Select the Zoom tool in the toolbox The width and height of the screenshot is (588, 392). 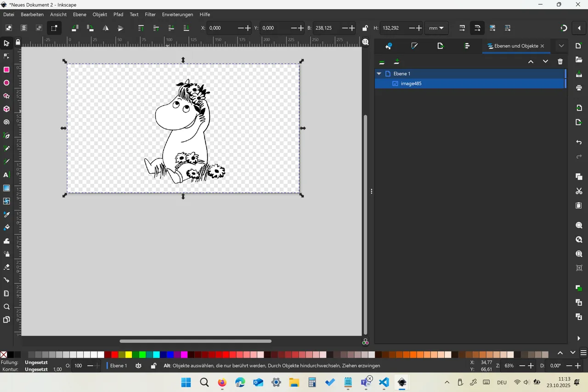(6, 307)
